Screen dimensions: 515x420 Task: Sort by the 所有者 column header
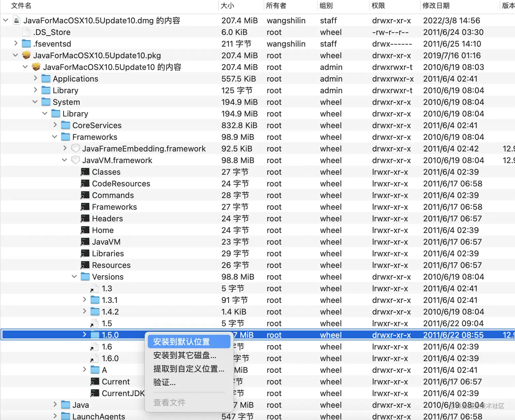point(276,5)
